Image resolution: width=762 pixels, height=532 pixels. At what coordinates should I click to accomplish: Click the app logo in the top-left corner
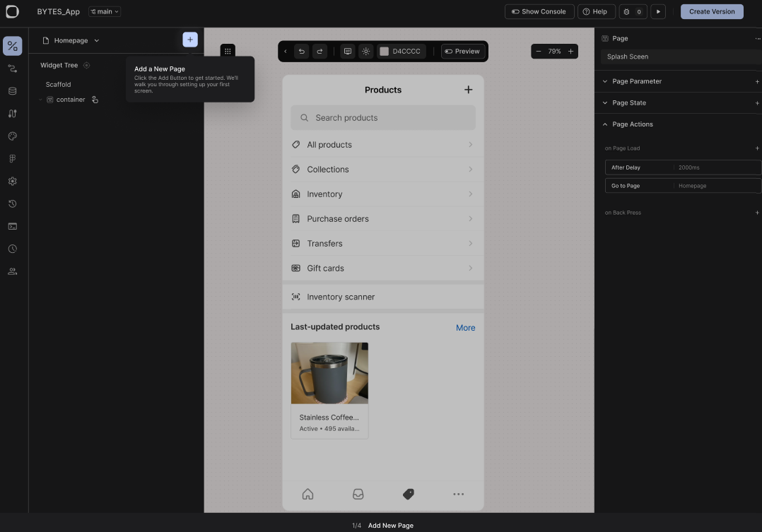(12, 11)
